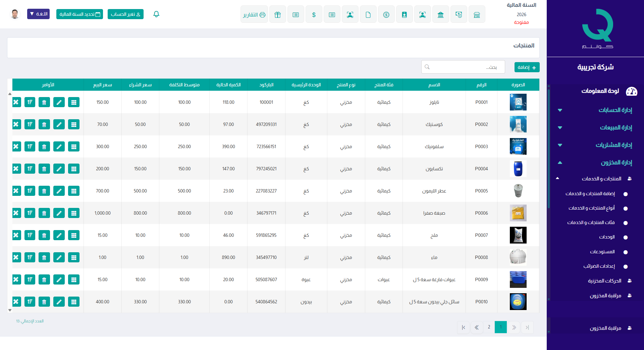Open the notifications bell
This screenshot has height=350, width=644.
pyautogui.click(x=156, y=14)
